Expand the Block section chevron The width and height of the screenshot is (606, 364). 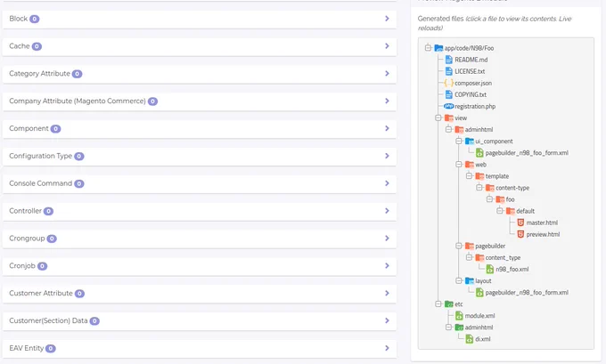pyautogui.click(x=387, y=19)
